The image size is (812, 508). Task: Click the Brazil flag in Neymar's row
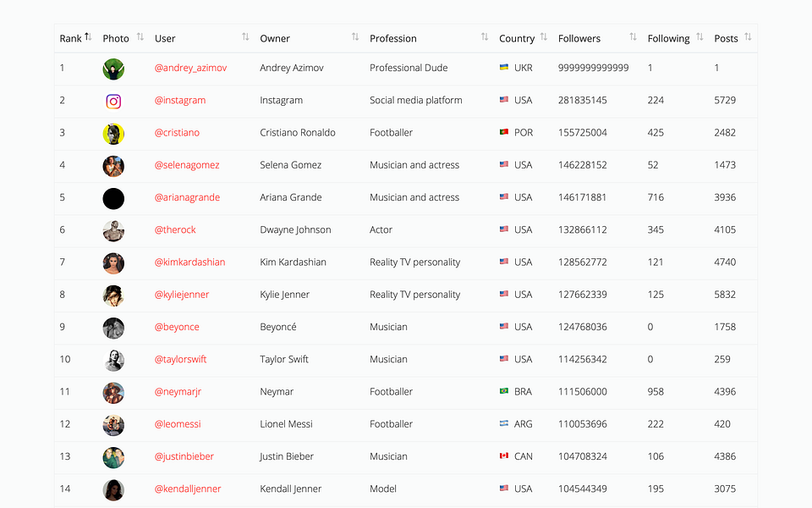pyautogui.click(x=504, y=391)
